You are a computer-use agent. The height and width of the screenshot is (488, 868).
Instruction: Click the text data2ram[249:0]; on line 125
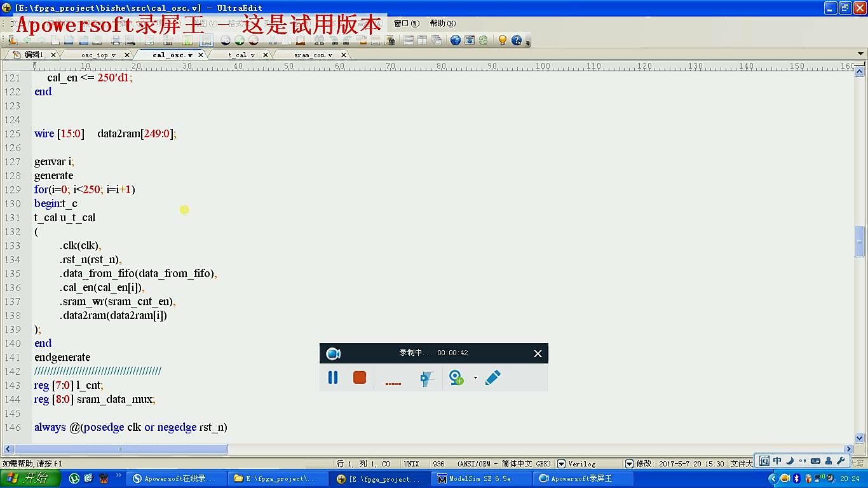coord(137,133)
